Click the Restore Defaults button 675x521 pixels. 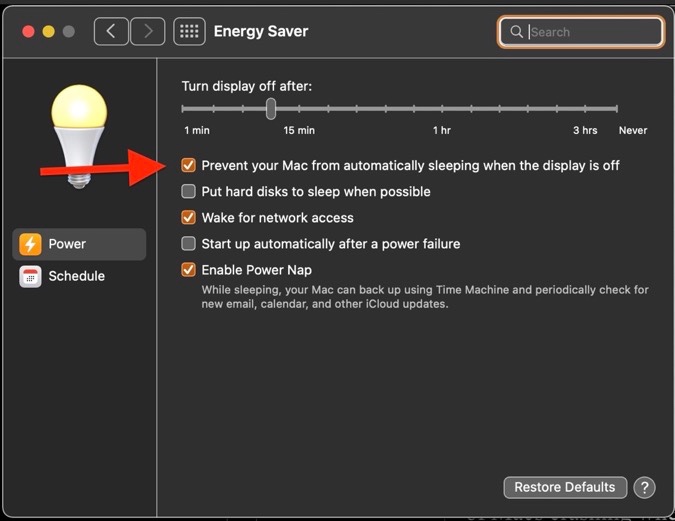pos(565,487)
